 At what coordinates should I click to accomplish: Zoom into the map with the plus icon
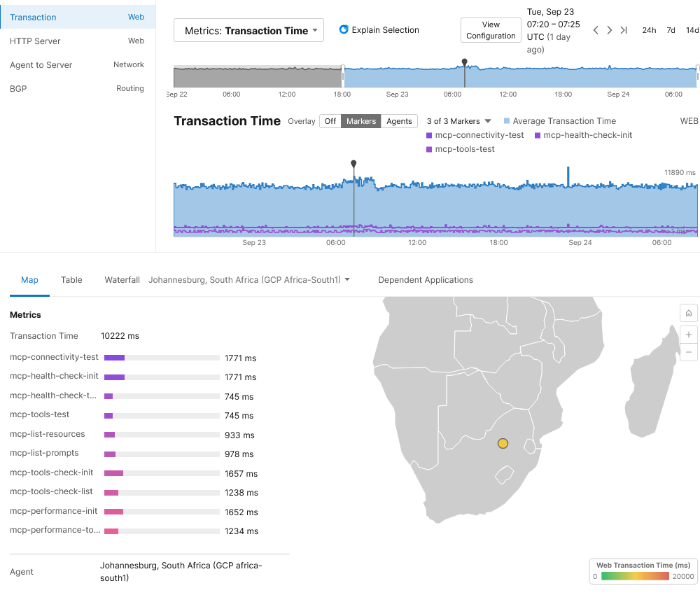tap(688, 335)
